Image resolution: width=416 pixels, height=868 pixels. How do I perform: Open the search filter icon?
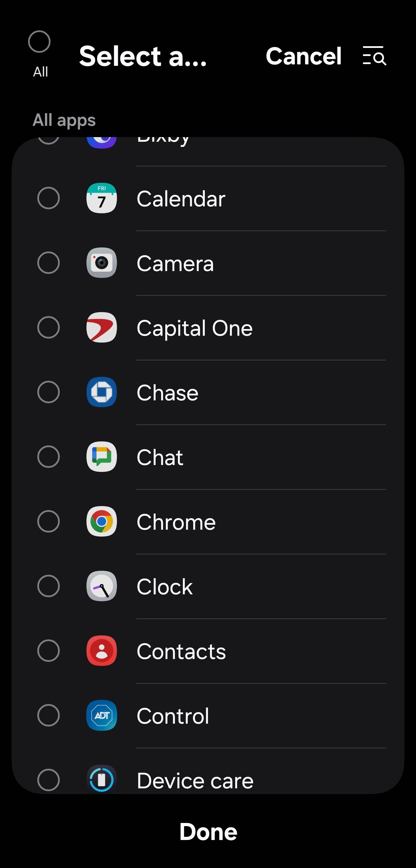pyautogui.click(x=374, y=56)
